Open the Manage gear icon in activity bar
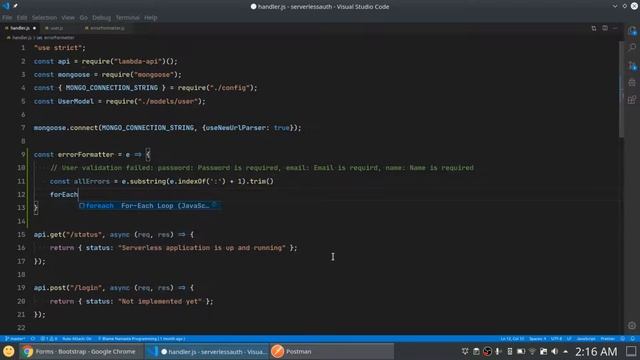This screenshot has width=640, height=360. 632,325
